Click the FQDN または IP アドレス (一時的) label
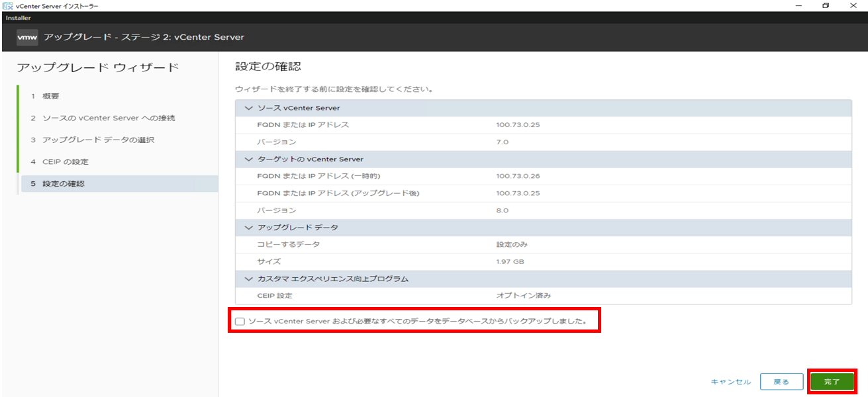The image size is (868, 397). (x=318, y=176)
